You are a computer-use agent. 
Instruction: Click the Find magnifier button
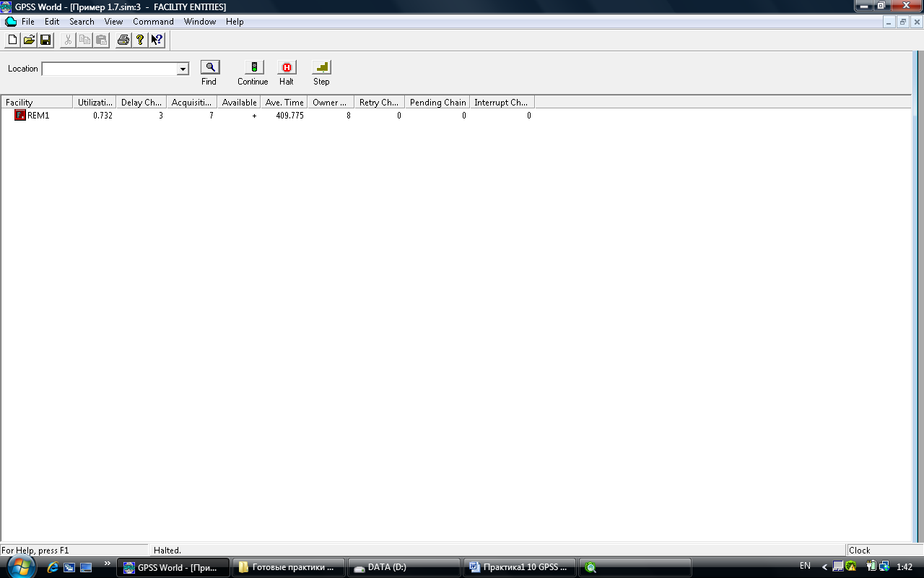(x=210, y=67)
